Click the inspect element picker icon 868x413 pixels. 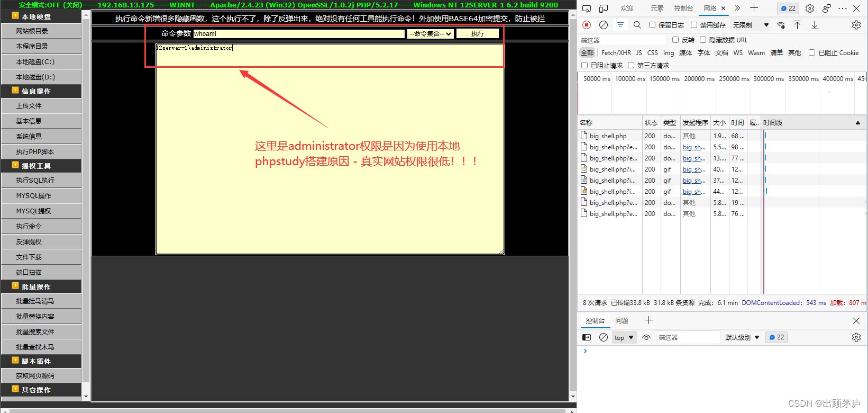coord(587,8)
